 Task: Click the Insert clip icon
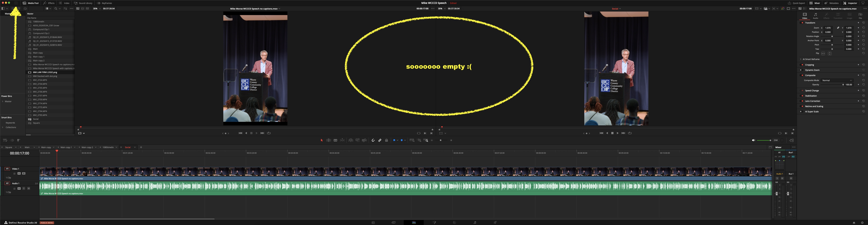click(x=351, y=140)
